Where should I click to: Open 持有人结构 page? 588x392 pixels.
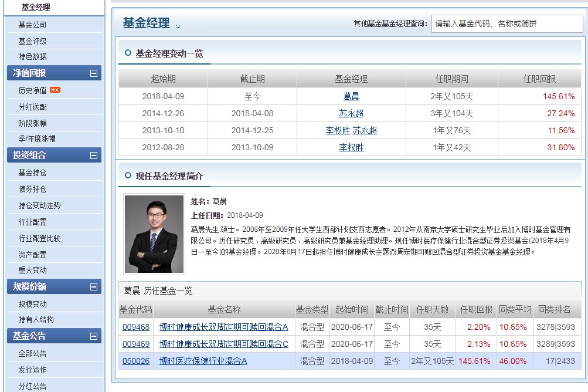[x=36, y=320]
